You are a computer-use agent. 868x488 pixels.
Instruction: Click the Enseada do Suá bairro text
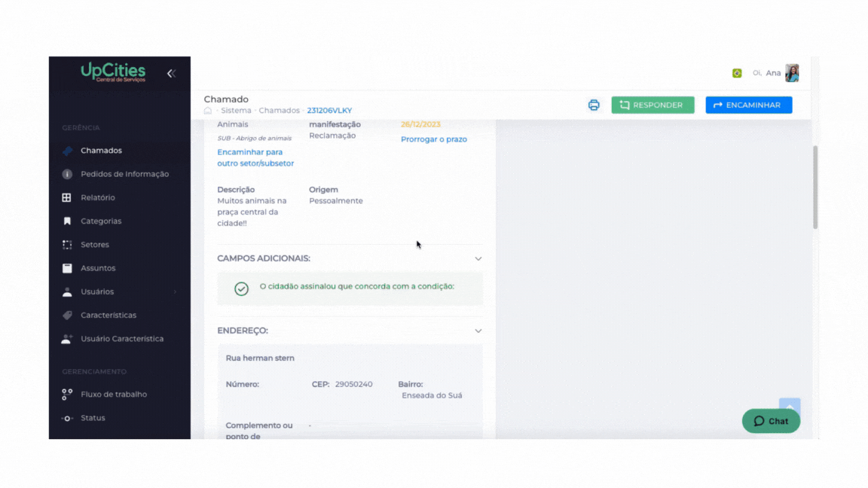tap(432, 395)
